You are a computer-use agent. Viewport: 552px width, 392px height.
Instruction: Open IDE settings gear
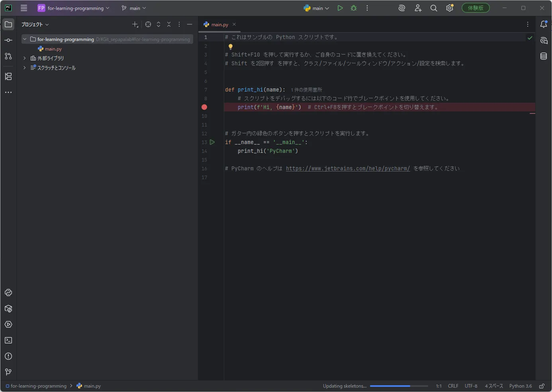(450, 8)
